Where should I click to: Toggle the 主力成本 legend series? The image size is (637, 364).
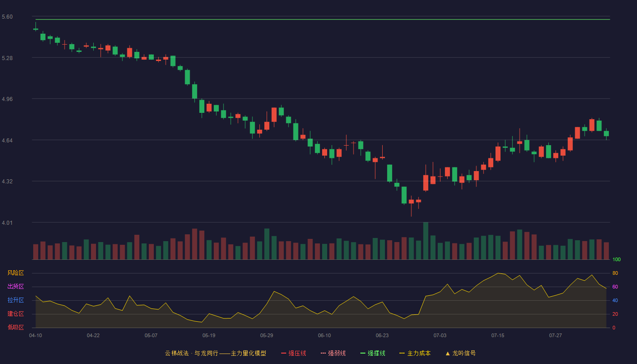pos(415,353)
